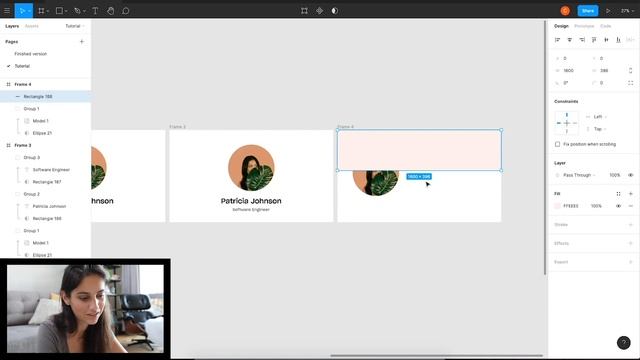640x360 pixels.
Task: Align selection to top edge
Action: tap(594, 40)
